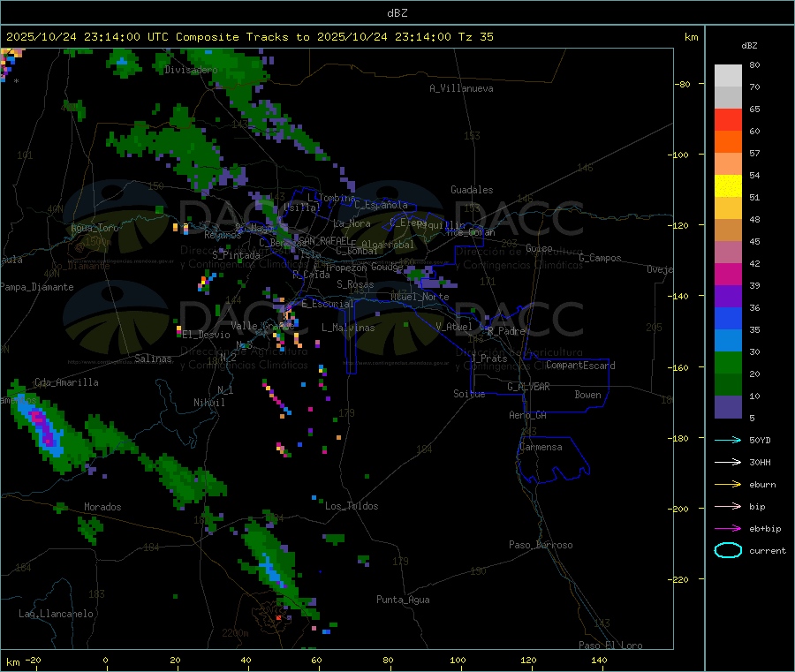Click the Soitue location label
Screen dimensions: 795x672
(x=469, y=394)
